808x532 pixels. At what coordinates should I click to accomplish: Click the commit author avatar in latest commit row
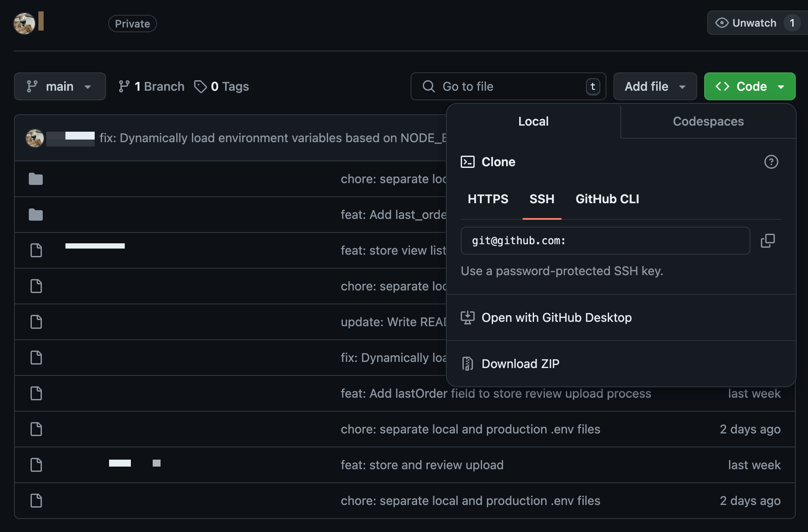pyautogui.click(x=35, y=138)
